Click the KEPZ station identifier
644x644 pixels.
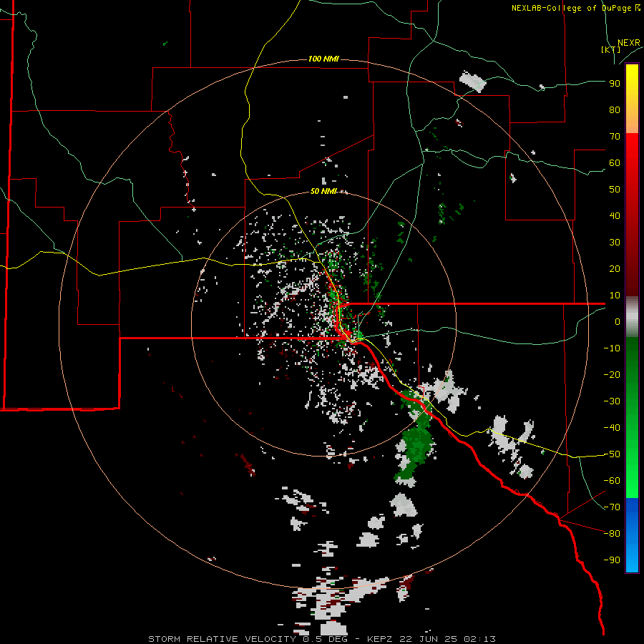coord(383,639)
